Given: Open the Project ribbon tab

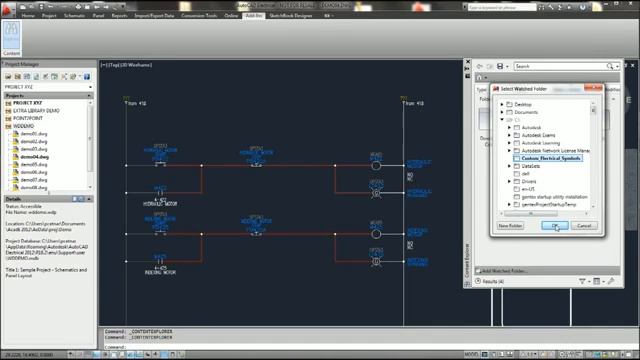Looking at the screenshot, I should [x=49, y=16].
